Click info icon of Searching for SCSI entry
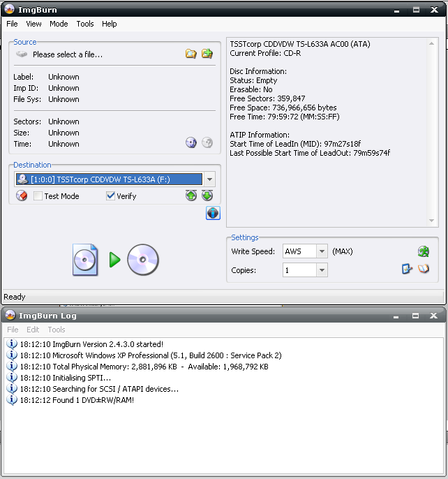This screenshot has height=479, width=448. point(12,388)
